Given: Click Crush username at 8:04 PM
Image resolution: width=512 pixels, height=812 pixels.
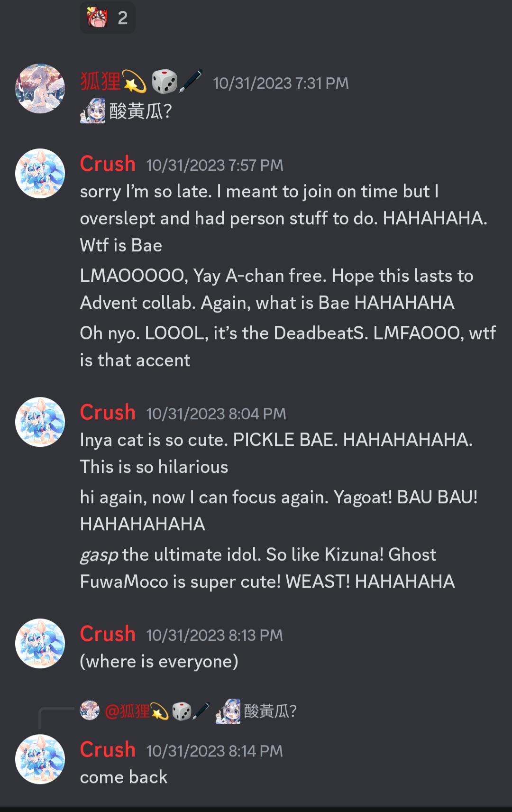Looking at the screenshot, I should coord(108,413).
